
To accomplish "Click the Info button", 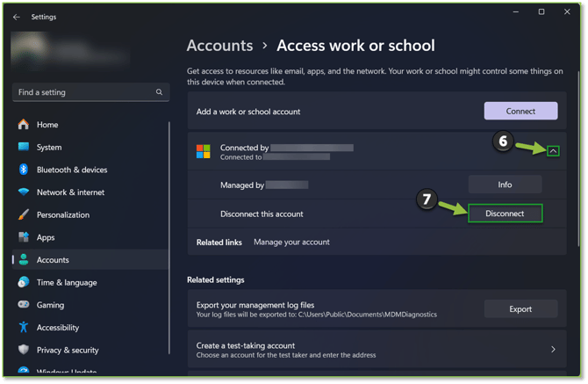I will point(505,185).
